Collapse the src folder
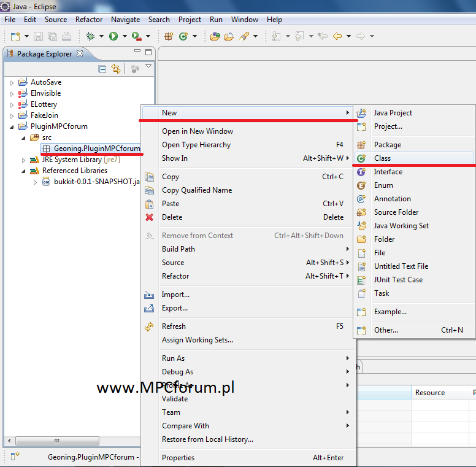Screen dimensions: 476x467 coord(24,138)
